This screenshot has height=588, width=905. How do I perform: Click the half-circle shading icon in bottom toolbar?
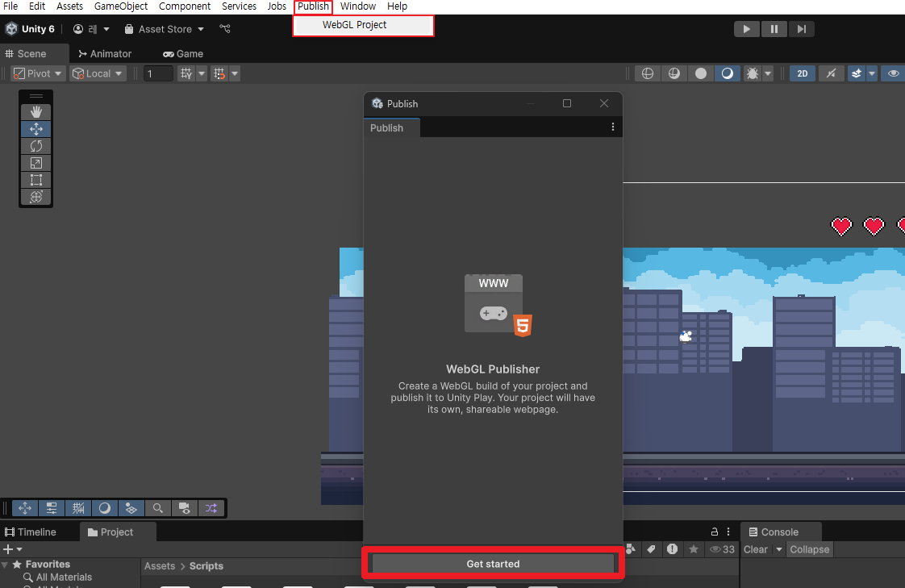tap(105, 508)
